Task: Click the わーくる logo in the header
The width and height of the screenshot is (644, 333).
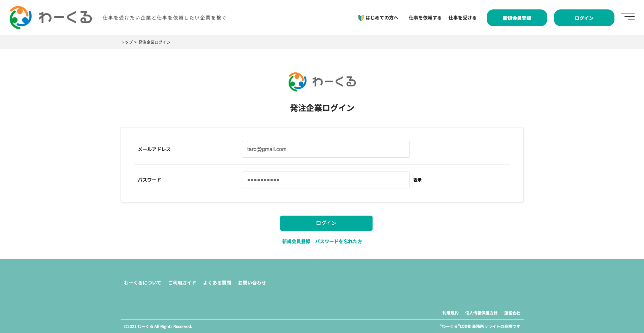Action: point(51,17)
